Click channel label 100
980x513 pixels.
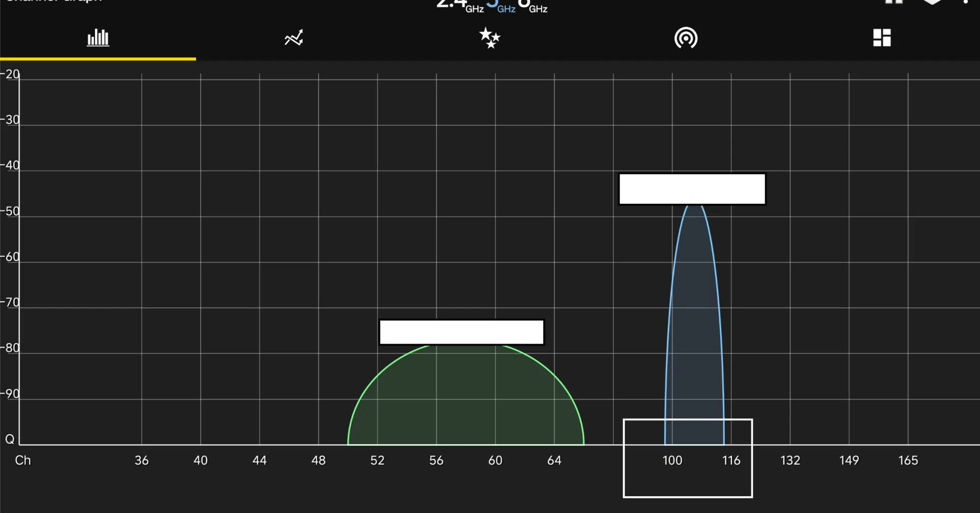[x=672, y=460]
